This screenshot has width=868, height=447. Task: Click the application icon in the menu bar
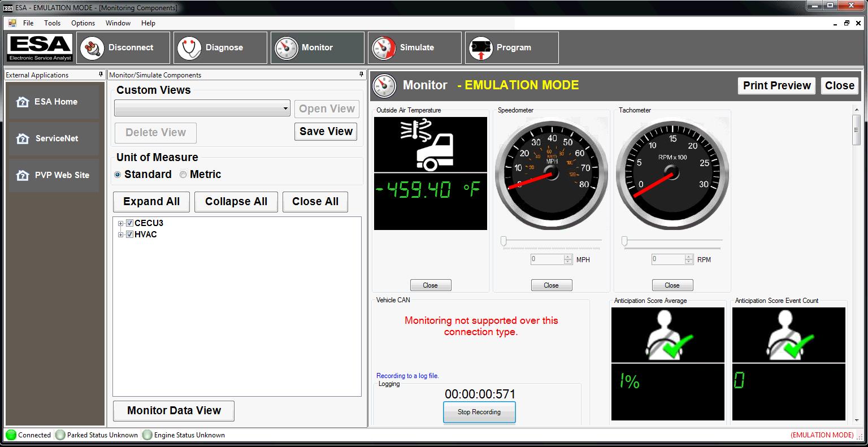click(x=12, y=23)
